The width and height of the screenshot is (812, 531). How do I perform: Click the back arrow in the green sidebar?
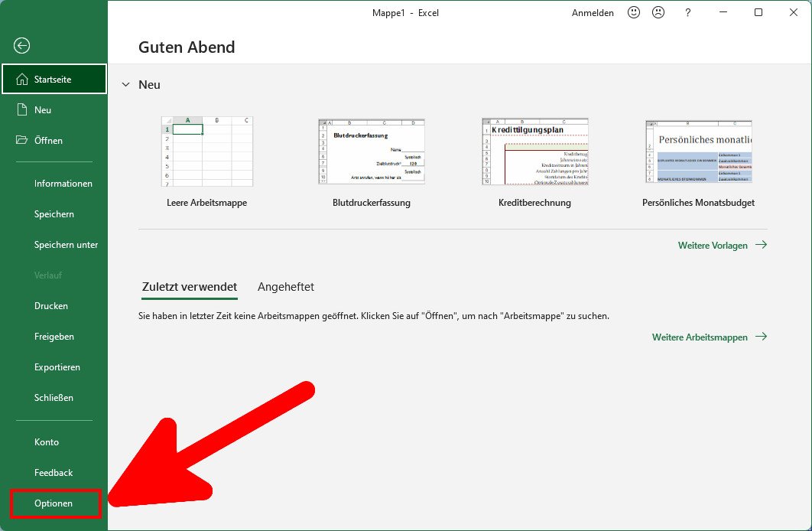point(21,46)
